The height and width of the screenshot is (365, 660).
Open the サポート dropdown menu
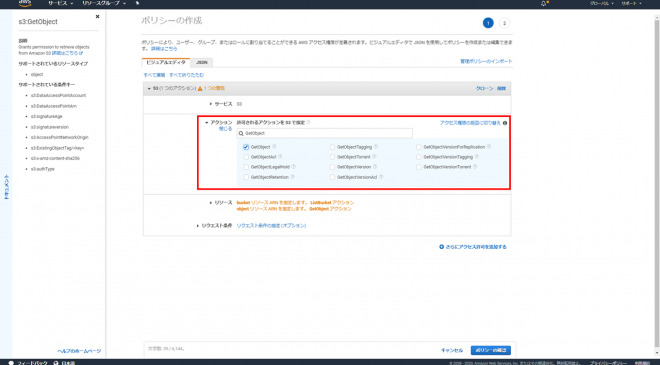pos(631,3)
